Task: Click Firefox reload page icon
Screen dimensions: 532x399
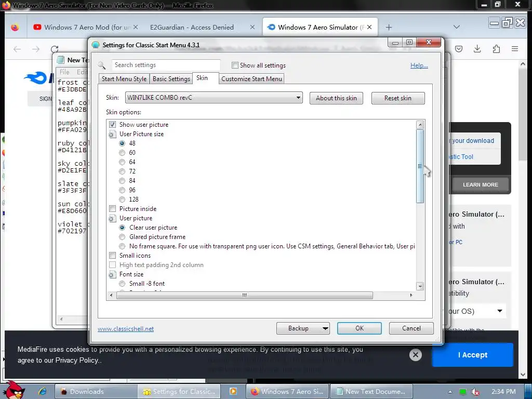Action: [x=55, y=49]
